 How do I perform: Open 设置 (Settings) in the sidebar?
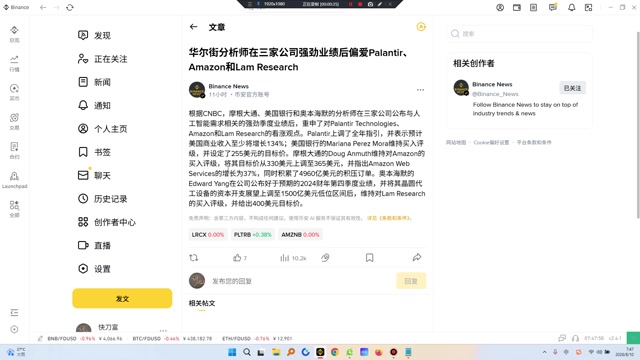[94, 269]
